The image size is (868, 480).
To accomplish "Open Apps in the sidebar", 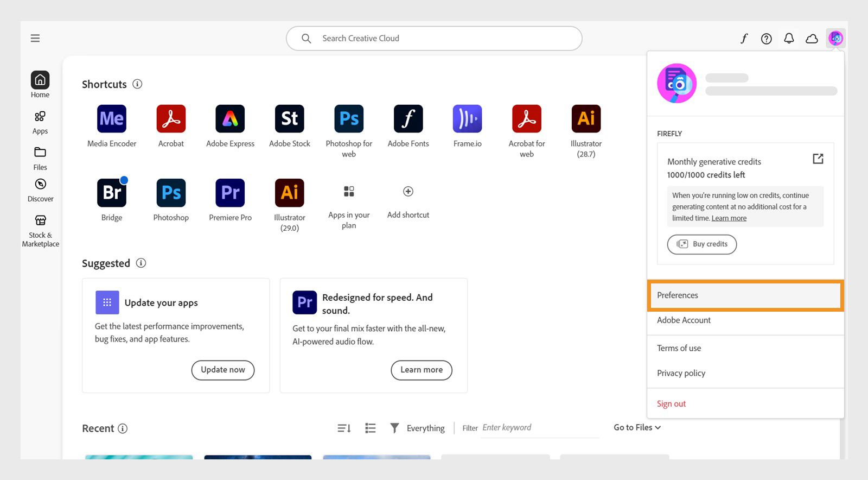I will (40, 123).
